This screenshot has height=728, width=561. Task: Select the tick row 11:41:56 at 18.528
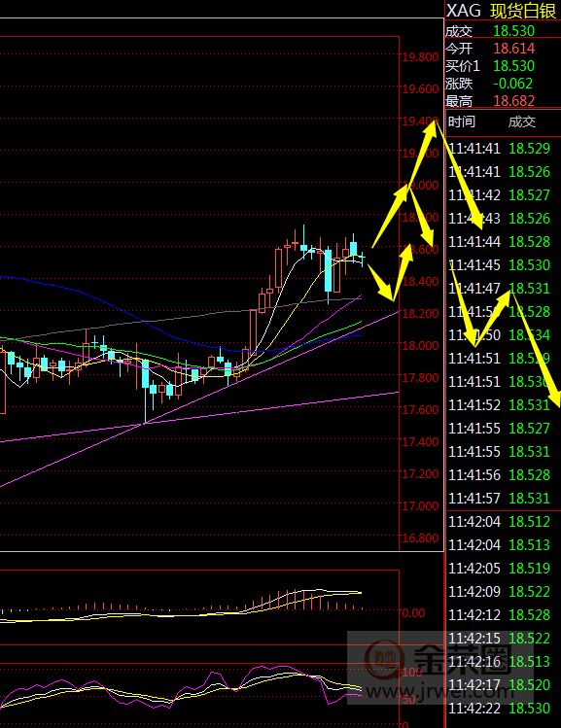click(x=499, y=475)
